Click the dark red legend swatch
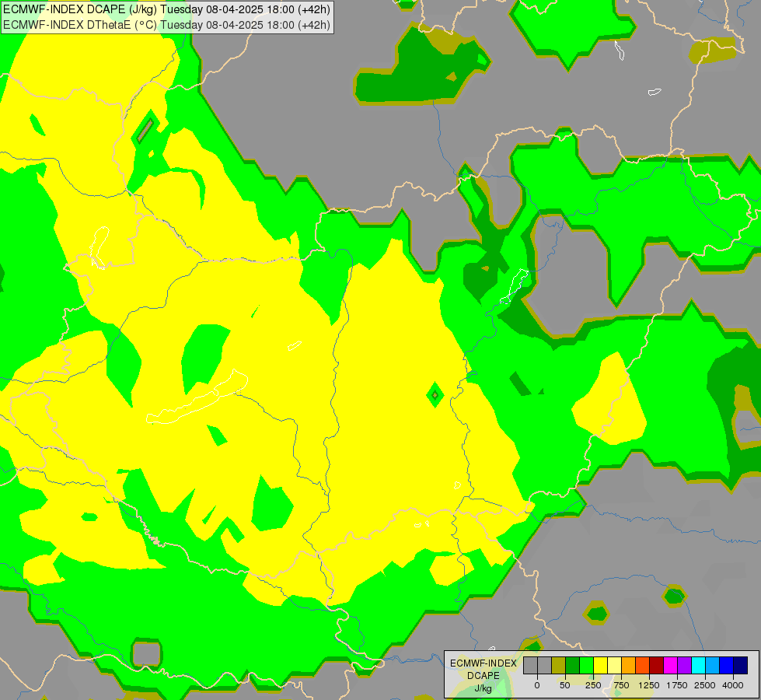Viewport: 761px width, 700px height. (x=657, y=666)
